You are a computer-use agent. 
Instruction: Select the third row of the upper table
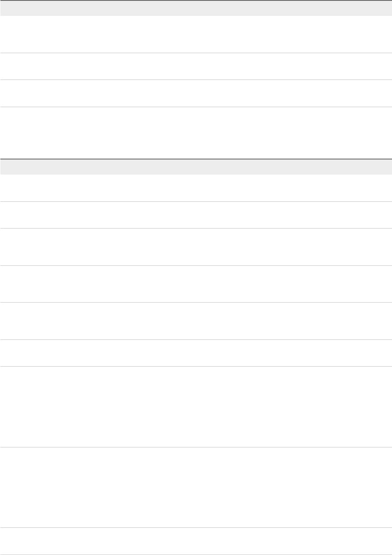(196, 93)
